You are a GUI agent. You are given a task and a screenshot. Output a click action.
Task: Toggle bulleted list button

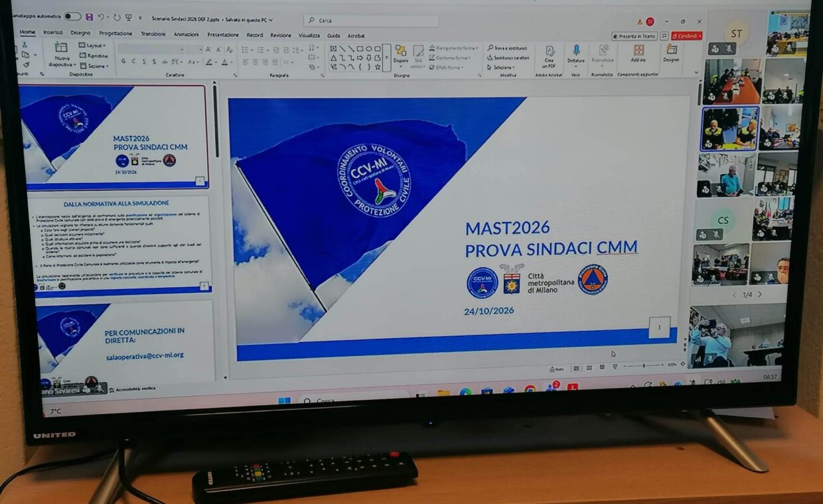[246, 50]
